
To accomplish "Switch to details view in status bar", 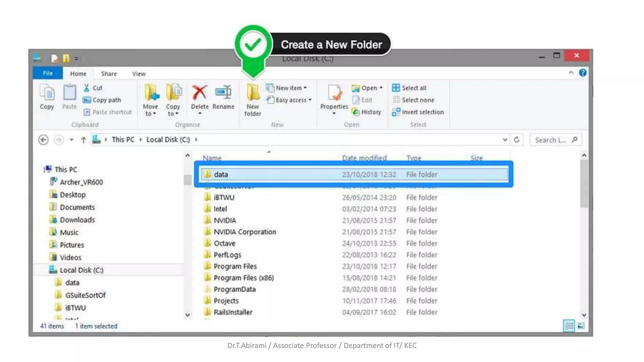I will point(569,326).
